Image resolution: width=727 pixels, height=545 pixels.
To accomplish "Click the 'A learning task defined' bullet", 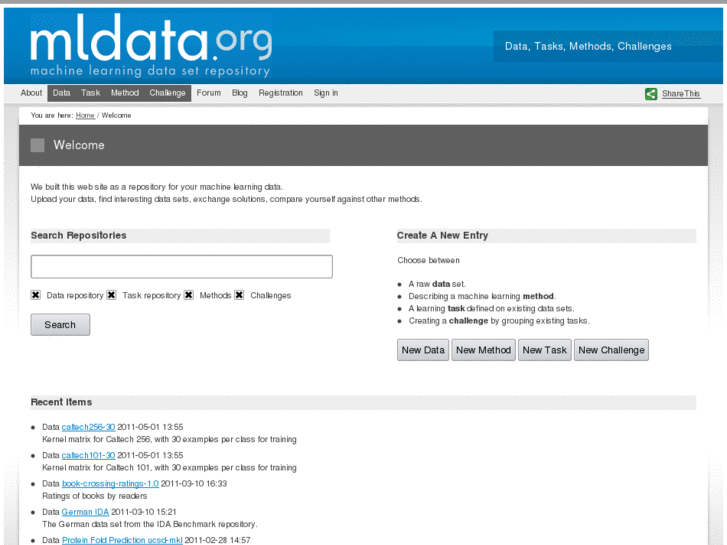I will pos(491,308).
